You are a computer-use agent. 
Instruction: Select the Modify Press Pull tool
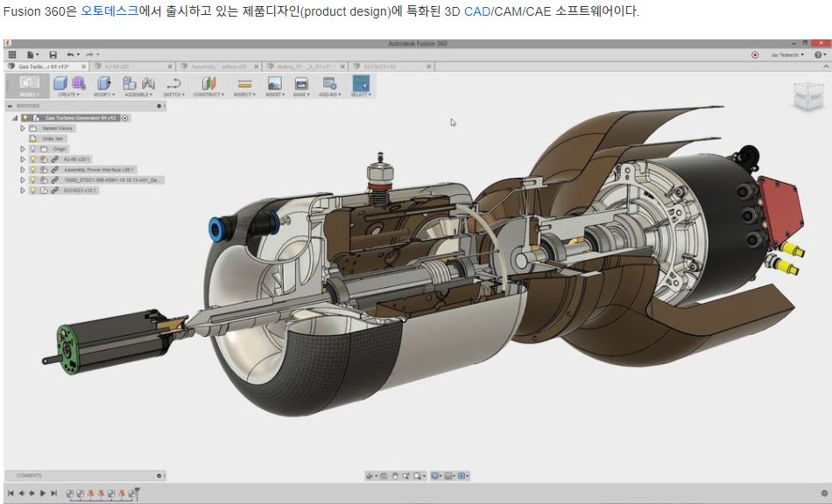(x=104, y=82)
